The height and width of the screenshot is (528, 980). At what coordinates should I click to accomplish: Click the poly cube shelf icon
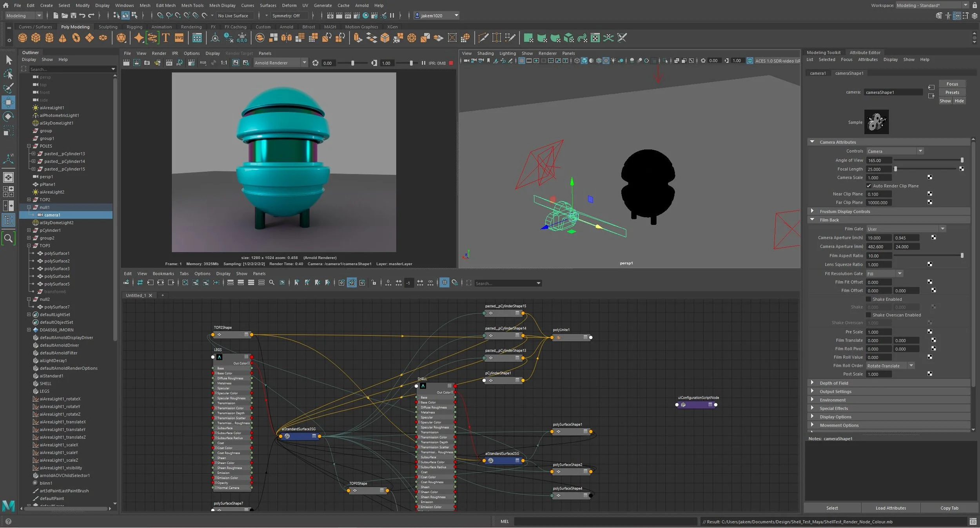pyautogui.click(x=36, y=38)
